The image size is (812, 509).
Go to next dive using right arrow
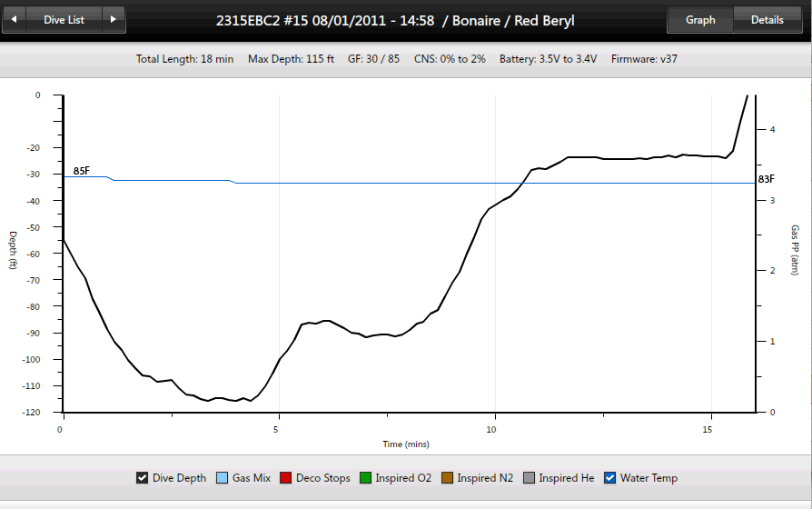pos(113,19)
